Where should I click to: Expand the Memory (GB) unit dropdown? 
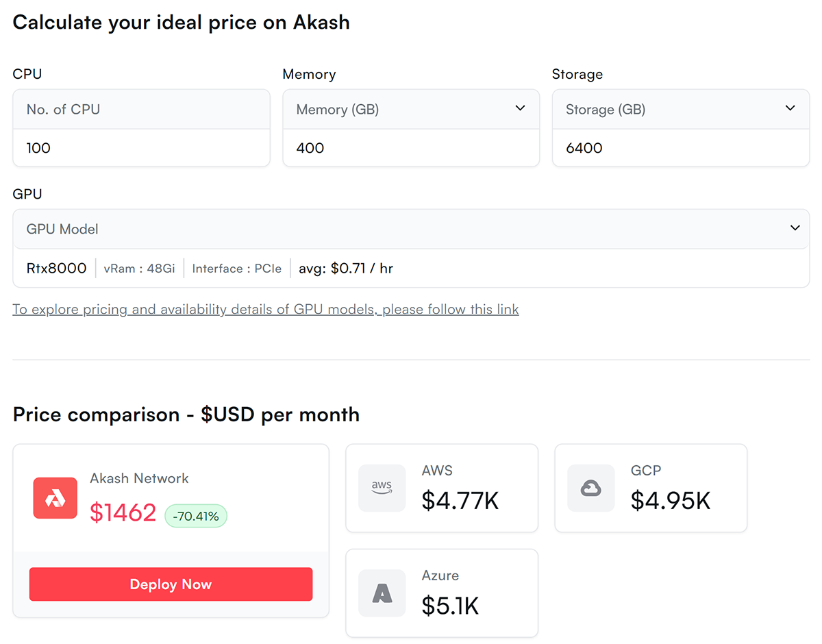coord(520,108)
